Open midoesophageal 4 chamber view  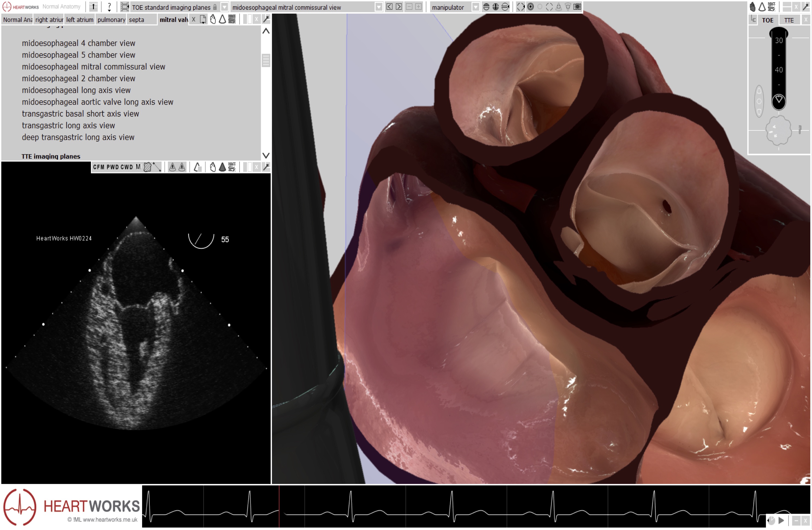(x=78, y=43)
